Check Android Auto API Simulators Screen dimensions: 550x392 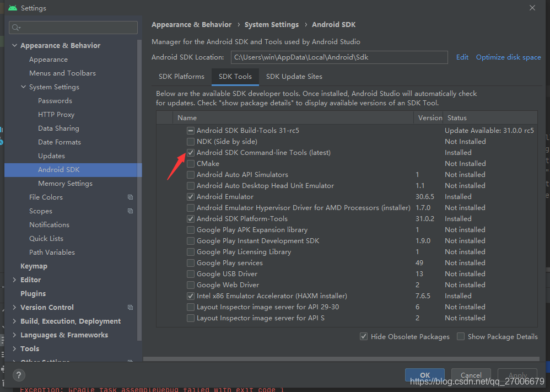pos(191,175)
